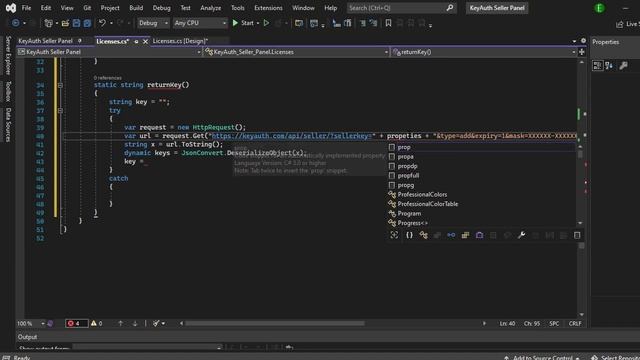
Task: Click Alphabetical sort icon in Properties panel
Action: pos(609,66)
